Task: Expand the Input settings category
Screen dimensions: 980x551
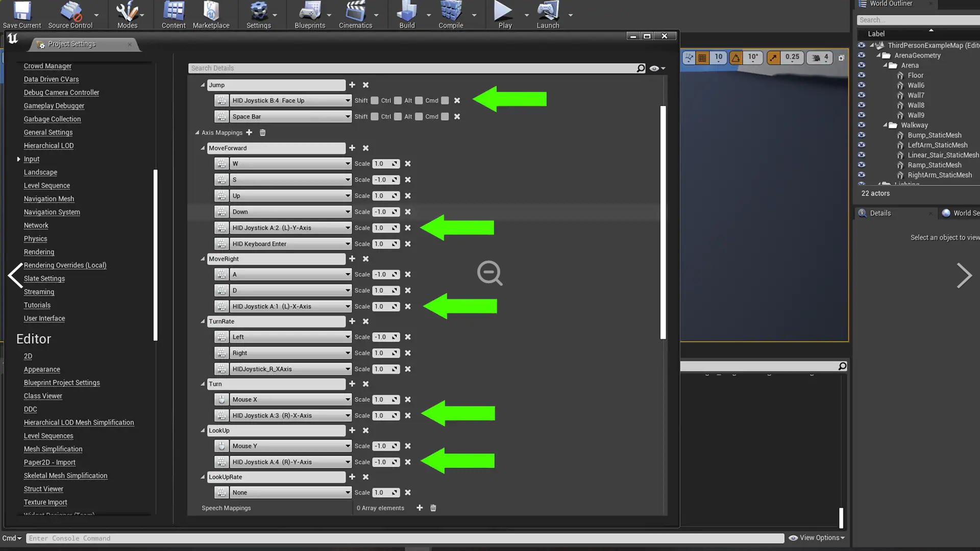Action: click(18, 159)
